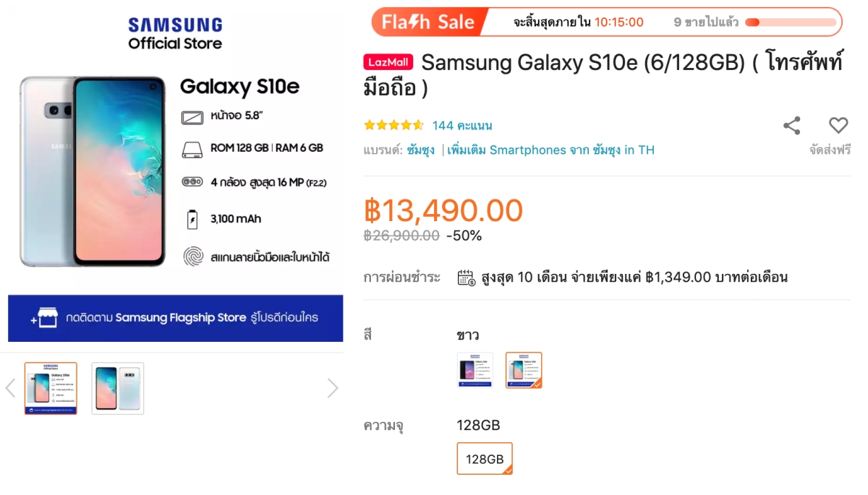The image size is (868, 495).
Task: Open more Smartphones from ซัมซุง link
Action: point(550,150)
